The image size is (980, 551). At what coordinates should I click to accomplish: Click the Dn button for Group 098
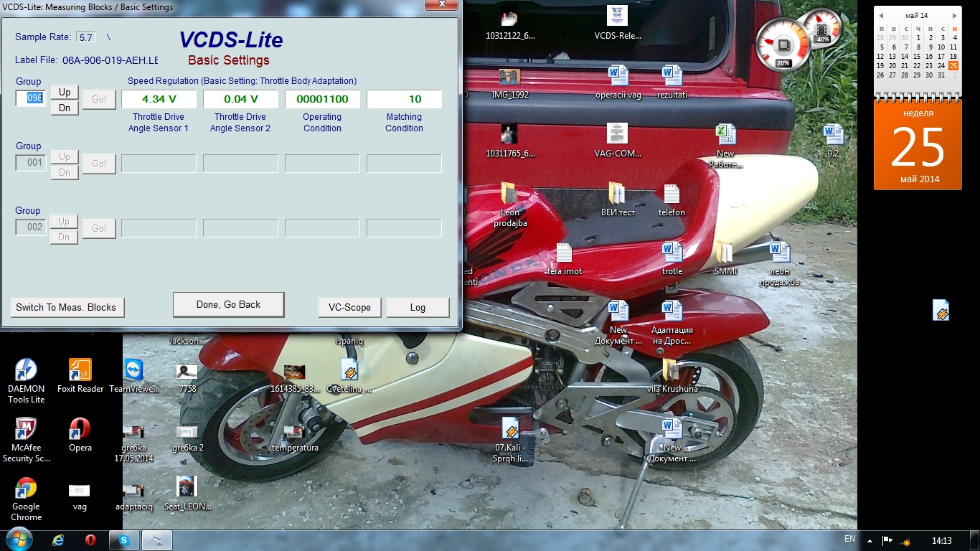point(65,108)
